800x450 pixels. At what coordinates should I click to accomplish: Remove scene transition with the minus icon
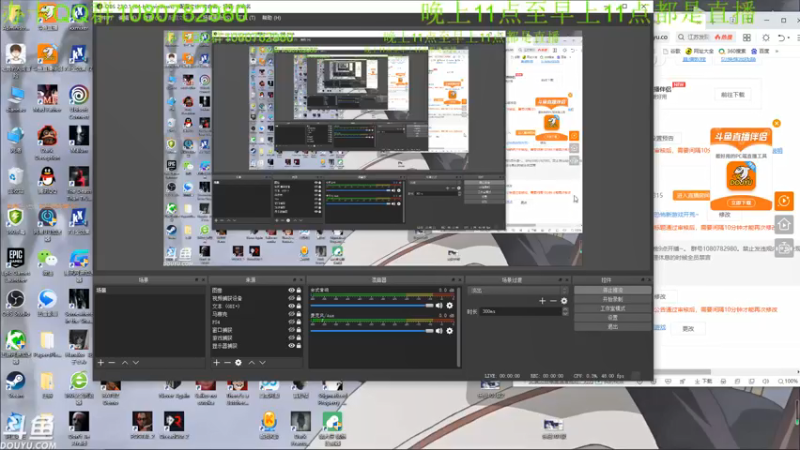(x=553, y=301)
